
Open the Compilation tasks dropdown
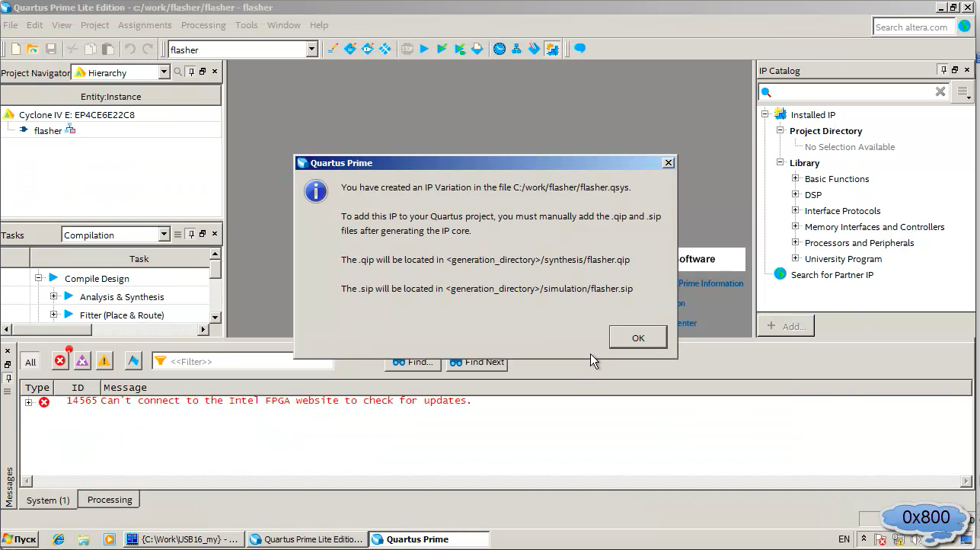tap(164, 235)
